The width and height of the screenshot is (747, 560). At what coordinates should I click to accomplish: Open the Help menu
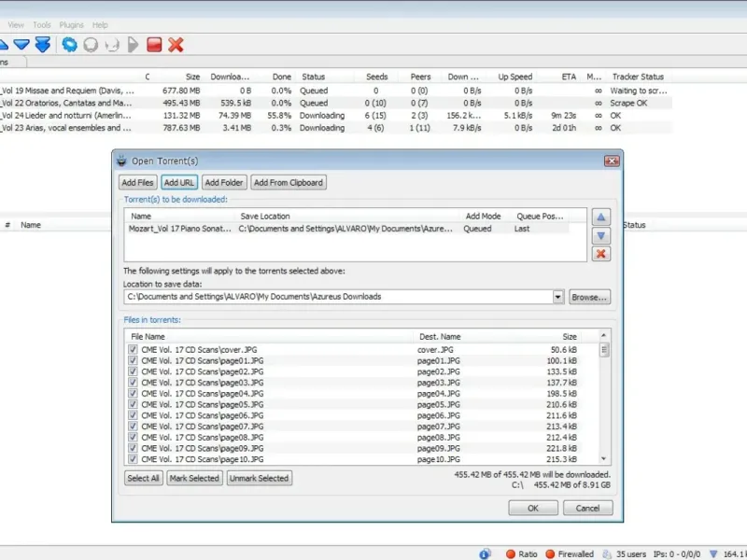coord(100,25)
